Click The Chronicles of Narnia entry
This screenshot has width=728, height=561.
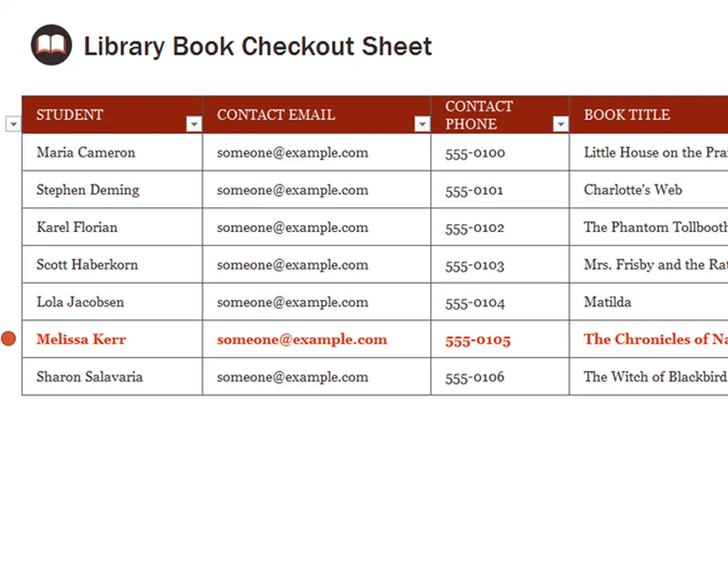651,339
